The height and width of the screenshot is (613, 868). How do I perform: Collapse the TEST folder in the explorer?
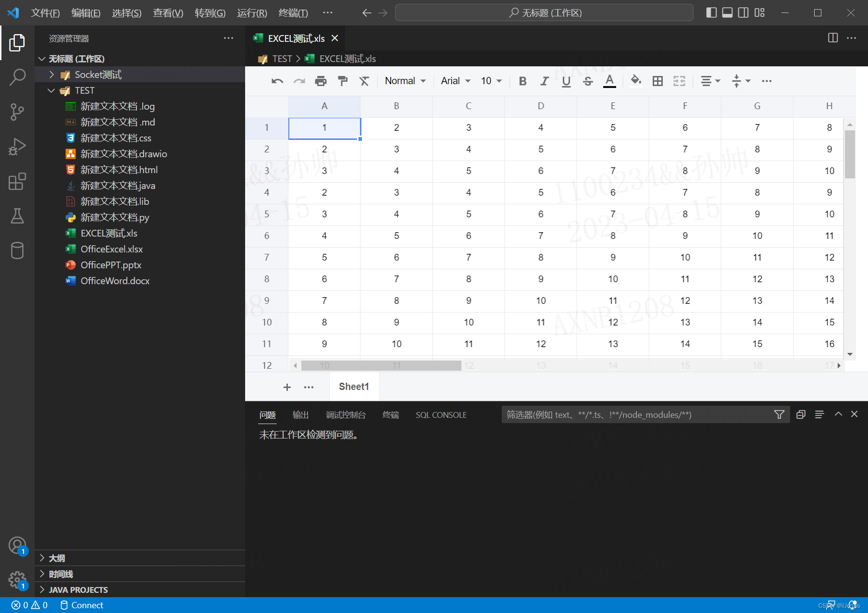coord(51,90)
